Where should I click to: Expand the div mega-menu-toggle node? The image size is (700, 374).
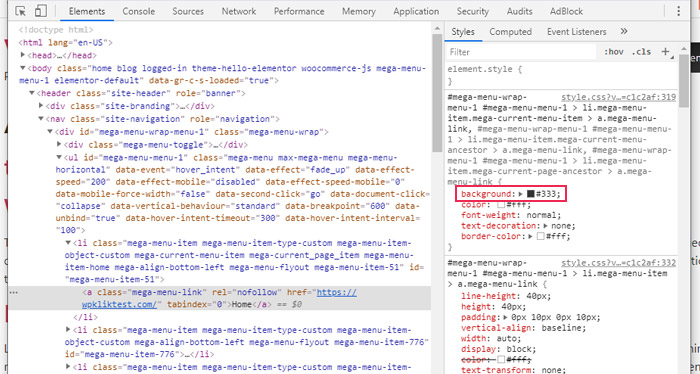point(59,145)
